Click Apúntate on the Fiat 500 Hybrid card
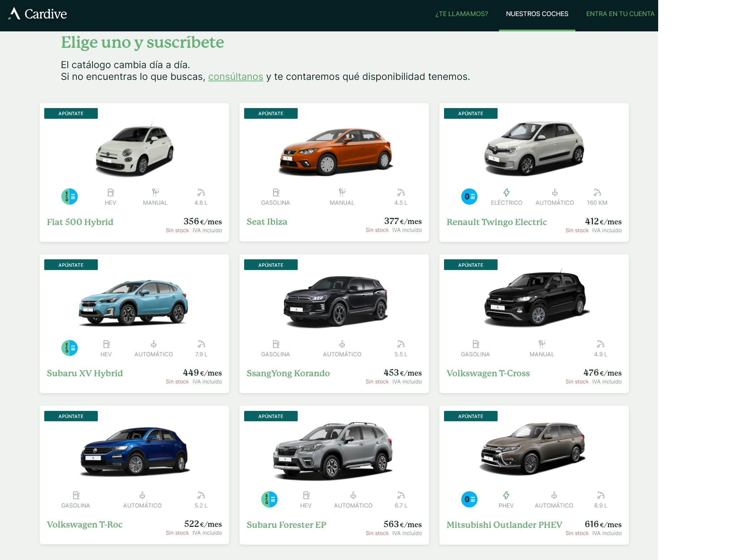Viewport: 731px width, 560px height. tap(71, 113)
